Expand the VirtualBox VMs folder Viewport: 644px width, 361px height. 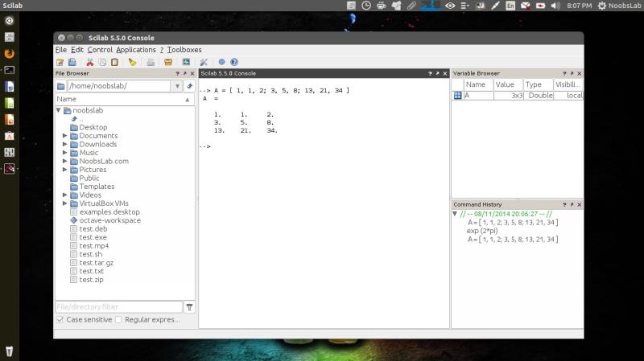coord(65,203)
